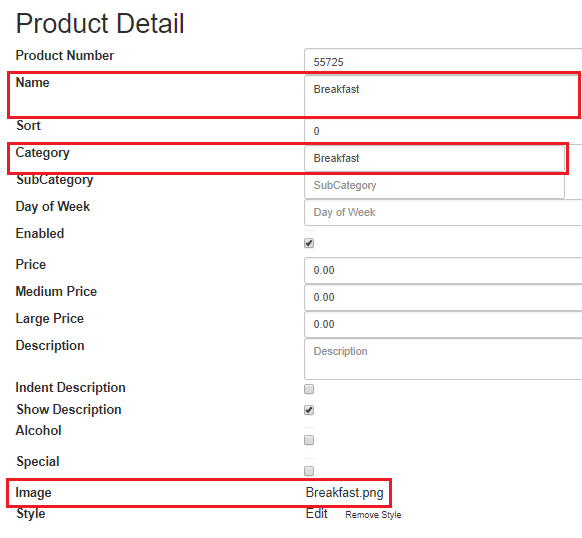
Task: Click the Edit style link
Action: [317, 513]
